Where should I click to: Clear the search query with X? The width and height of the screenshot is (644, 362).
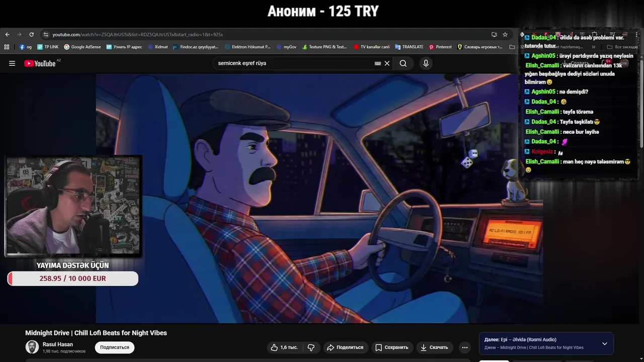pyautogui.click(x=387, y=63)
